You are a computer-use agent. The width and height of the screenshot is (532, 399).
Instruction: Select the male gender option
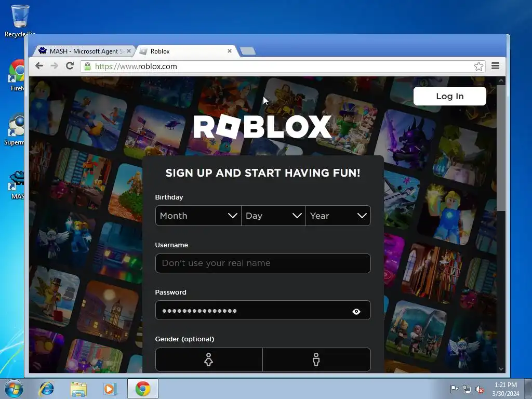pyautogui.click(x=316, y=360)
